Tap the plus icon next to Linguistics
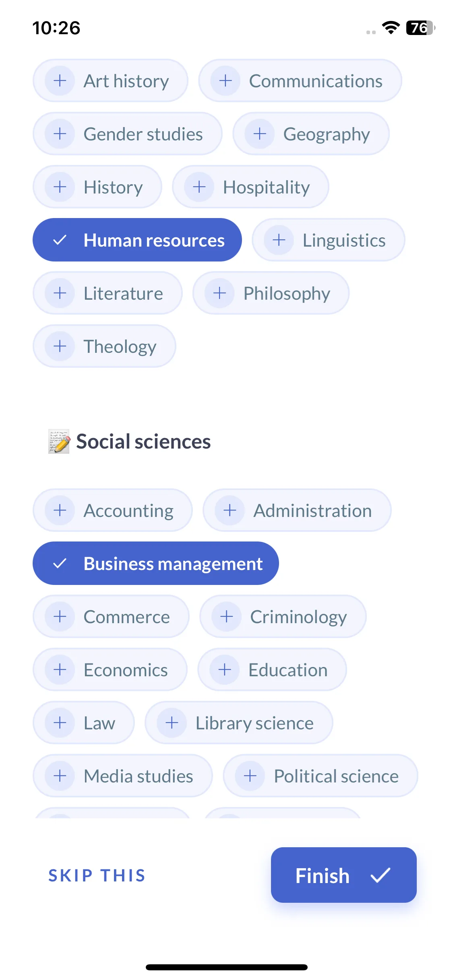Screen dimensions: 453x980 (x=279, y=240)
